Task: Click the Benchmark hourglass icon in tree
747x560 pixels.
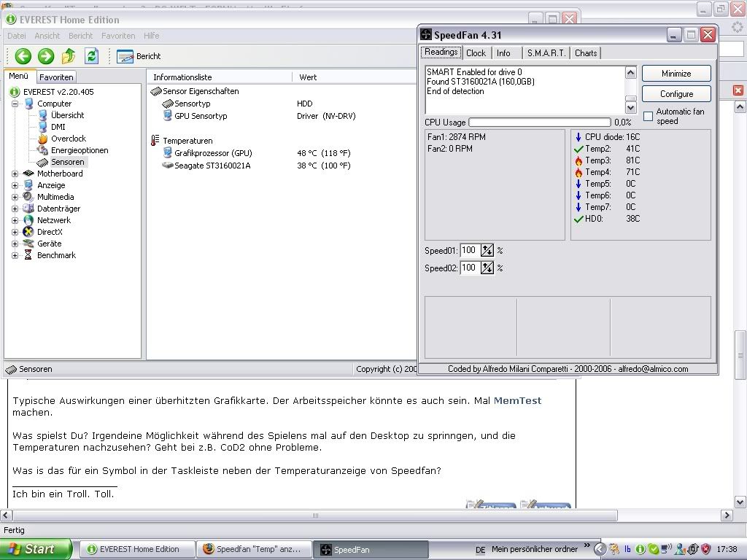Action: (x=28, y=255)
